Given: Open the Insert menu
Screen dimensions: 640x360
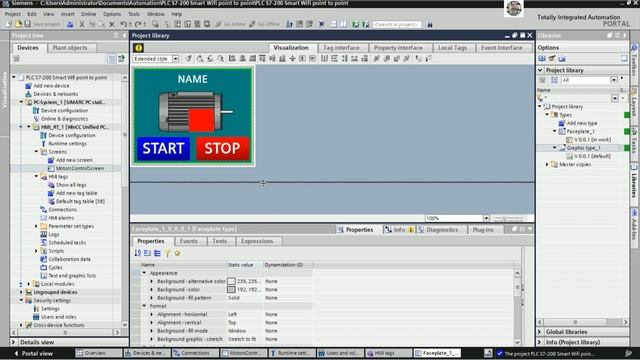Looking at the screenshot, I should pyautogui.click(x=68, y=14).
